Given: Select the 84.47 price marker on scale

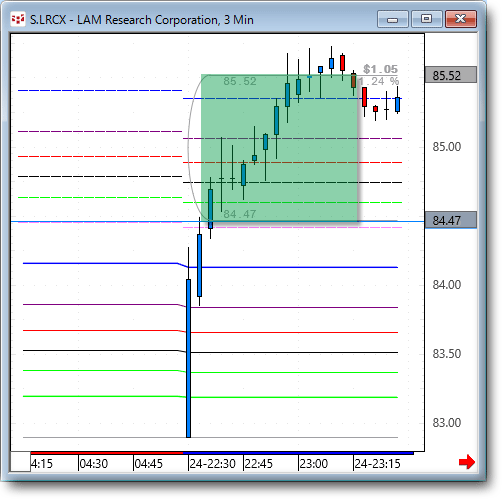Looking at the screenshot, I should click(451, 220).
